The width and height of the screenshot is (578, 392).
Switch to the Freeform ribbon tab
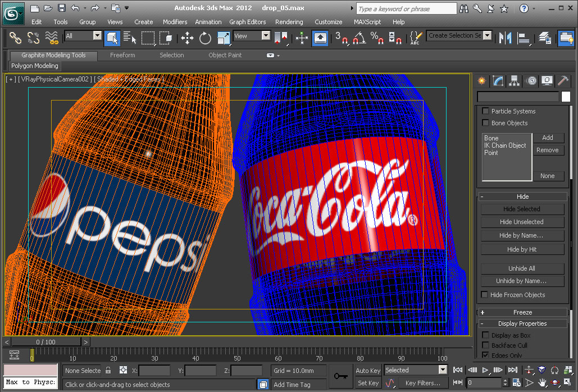click(122, 55)
